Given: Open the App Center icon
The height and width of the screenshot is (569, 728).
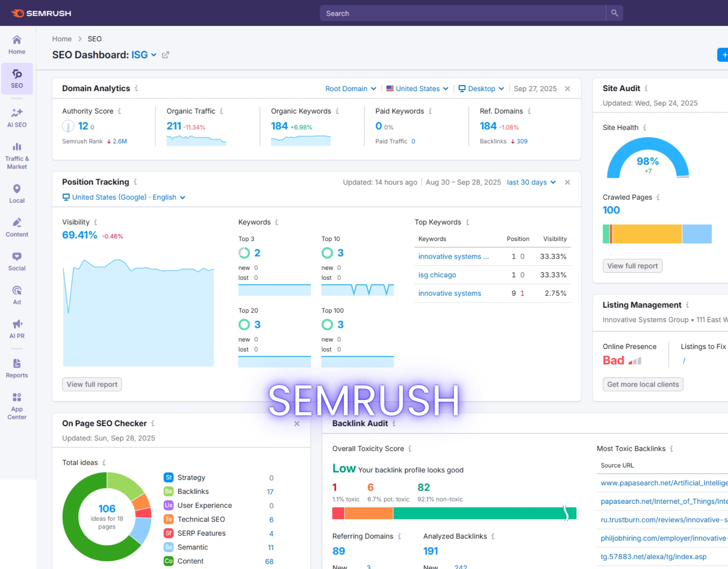Looking at the screenshot, I should point(17,404).
